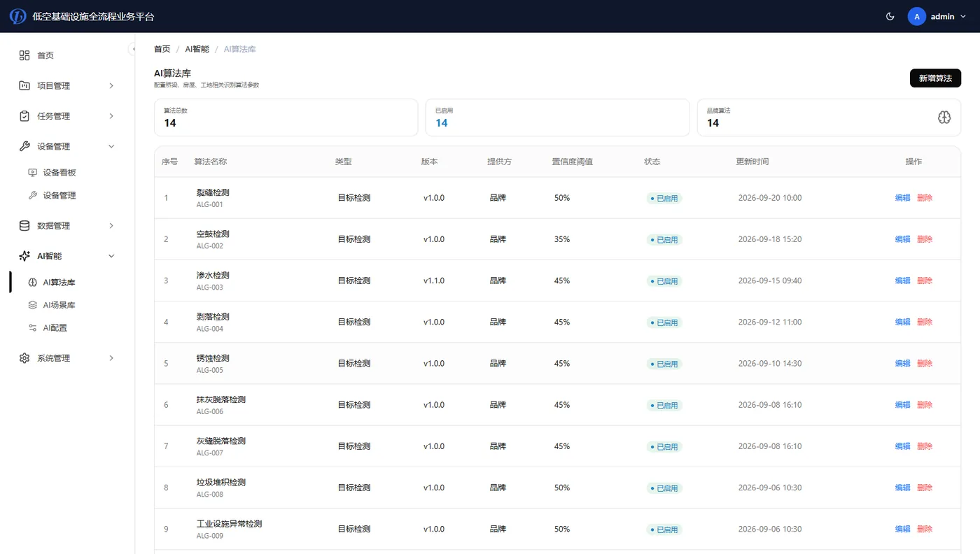The image size is (980, 554).
Task: Edit the 渗水检测 algorithm row
Action: (903, 280)
